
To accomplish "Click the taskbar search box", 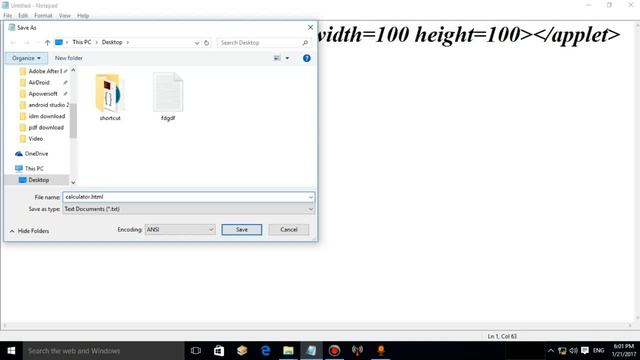I will coord(103,351).
